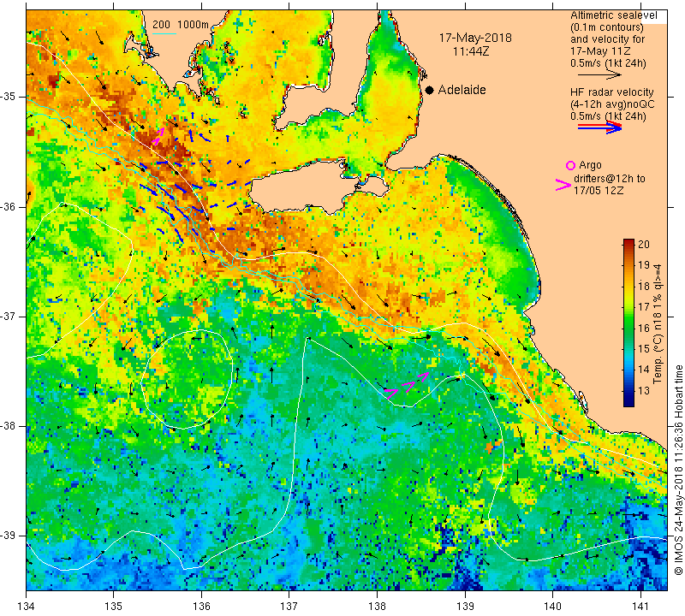The height and width of the screenshot is (616, 685).
Task: Click the black altimetric velocity legend arrow
Action: tap(599, 75)
